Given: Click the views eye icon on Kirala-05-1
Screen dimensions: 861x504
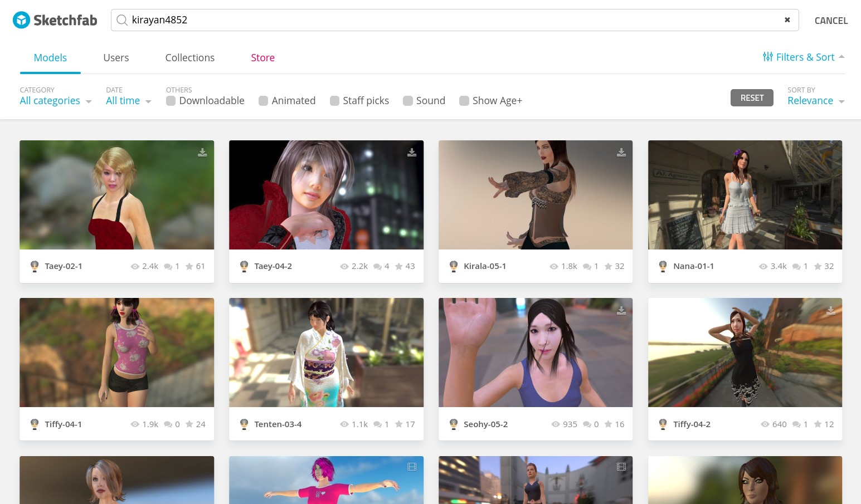Looking at the screenshot, I should (x=554, y=266).
